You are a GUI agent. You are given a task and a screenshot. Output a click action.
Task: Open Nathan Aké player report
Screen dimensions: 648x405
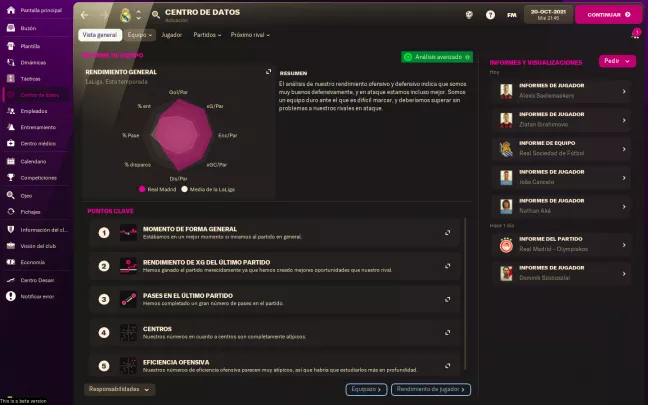click(x=561, y=206)
